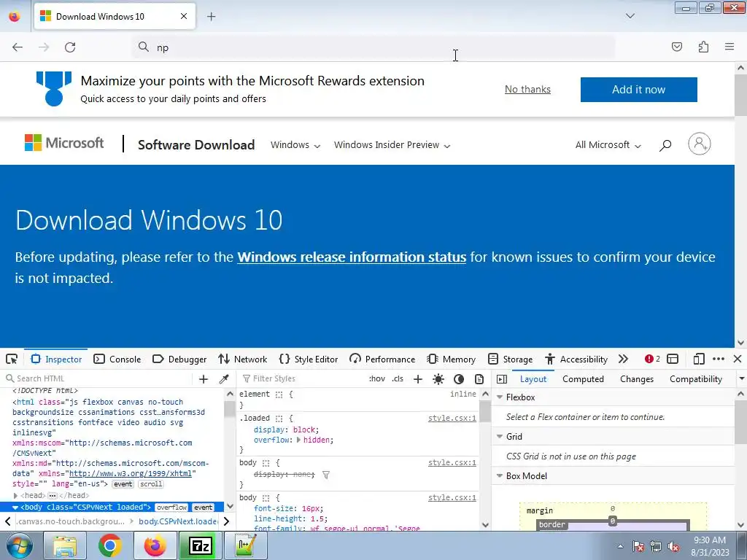Viewport: 747px width, 560px height.
Task: Expand the All Microsoft menu
Action: click(608, 145)
